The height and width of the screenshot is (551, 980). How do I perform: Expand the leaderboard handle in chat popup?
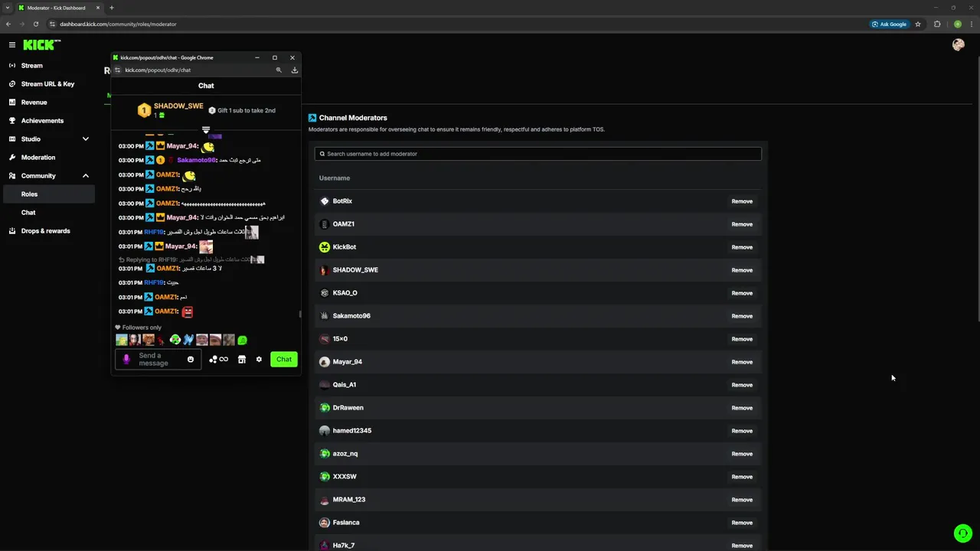(x=205, y=129)
